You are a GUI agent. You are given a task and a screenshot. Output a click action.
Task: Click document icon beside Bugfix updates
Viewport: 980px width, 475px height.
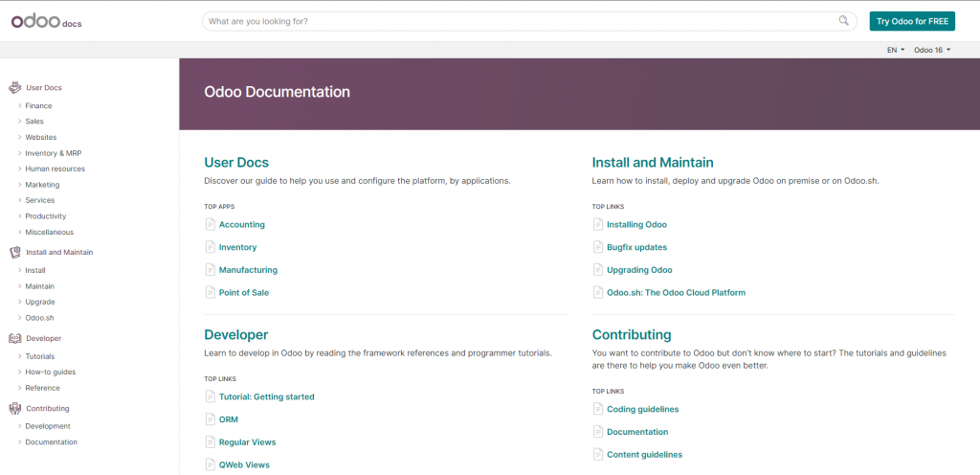tap(598, 247)
